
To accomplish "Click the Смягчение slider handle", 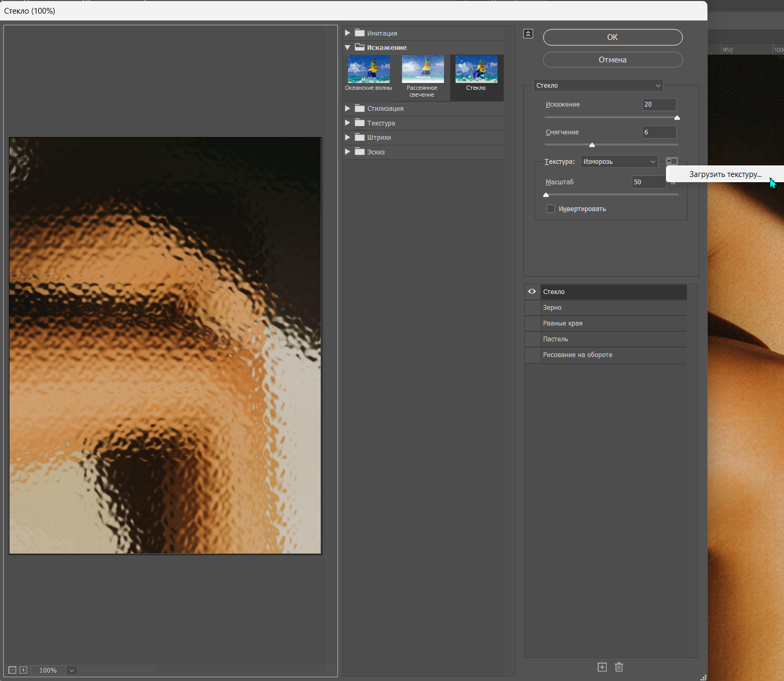I will pyautogui.click(x=592, y=145).
